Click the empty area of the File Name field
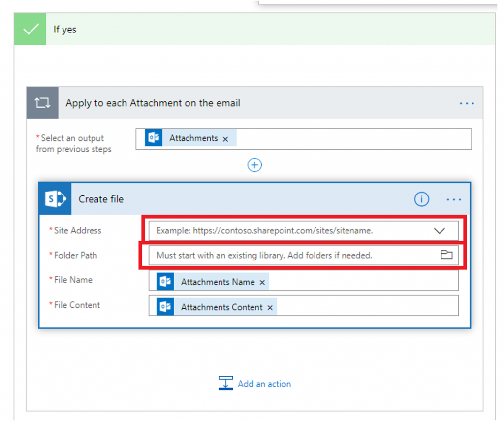This screenshot has width=504, height=422. pos(364,281)
